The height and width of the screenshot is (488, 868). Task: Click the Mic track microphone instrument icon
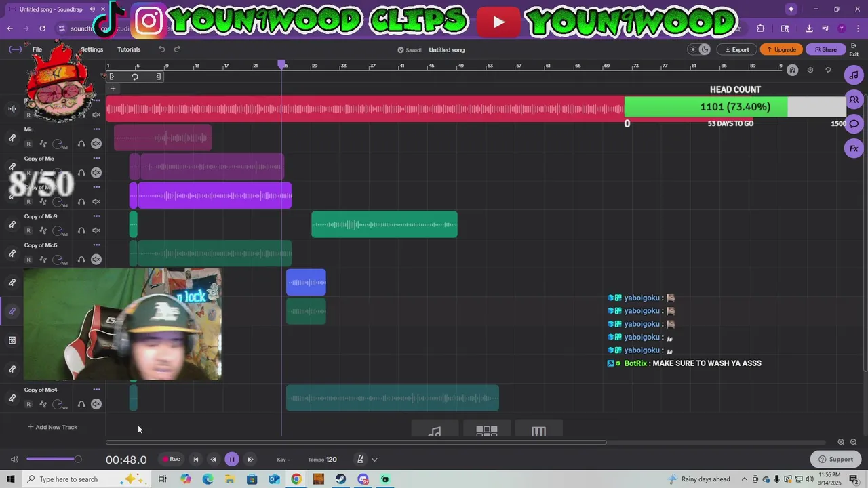click(x=12, y=138)
